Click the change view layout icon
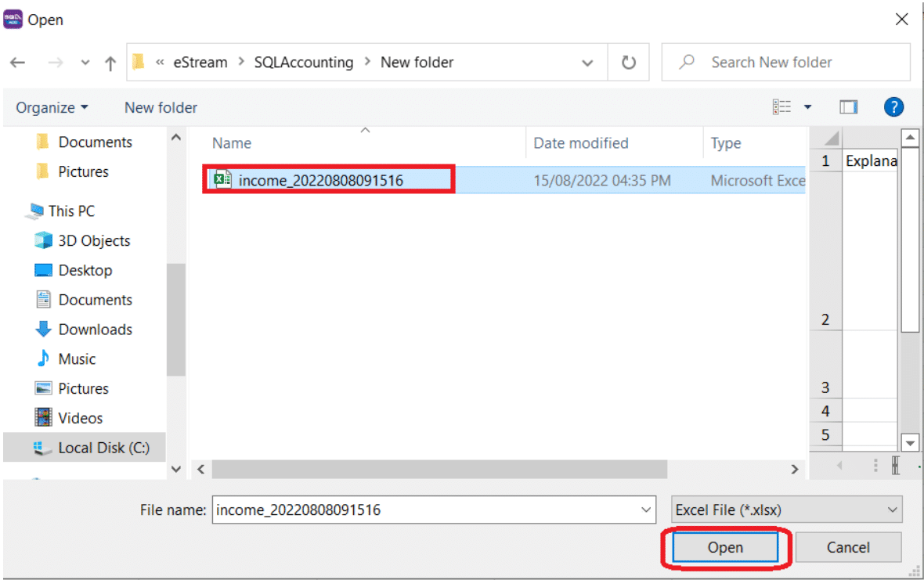 [781, 107]
